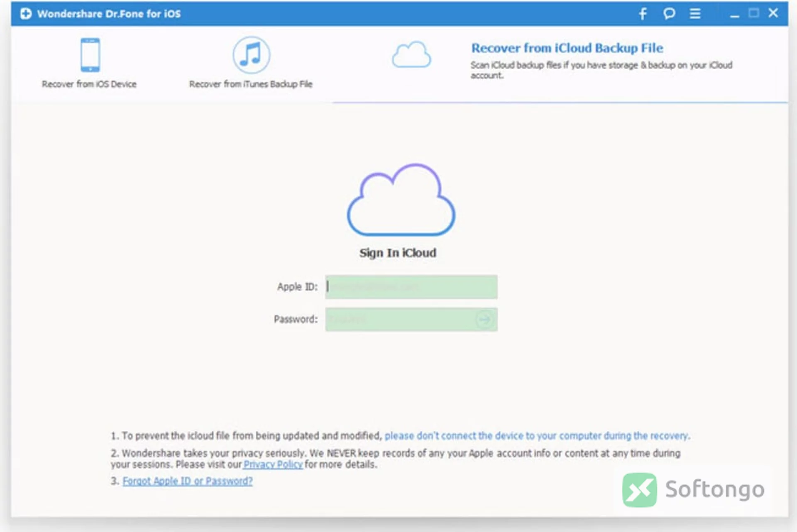Click the large iCloud sign-in cloud icon

click(401, 200)
